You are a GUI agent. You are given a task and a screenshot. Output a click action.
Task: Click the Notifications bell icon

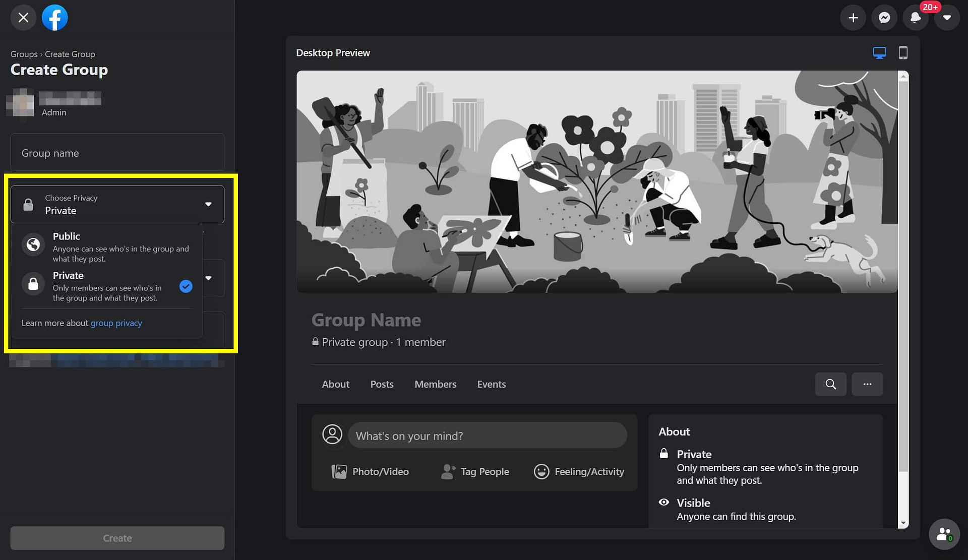(x=916, y=17)
